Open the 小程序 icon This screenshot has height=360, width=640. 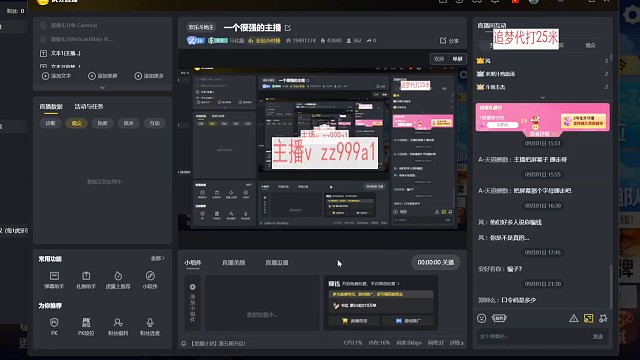[150, 280]
